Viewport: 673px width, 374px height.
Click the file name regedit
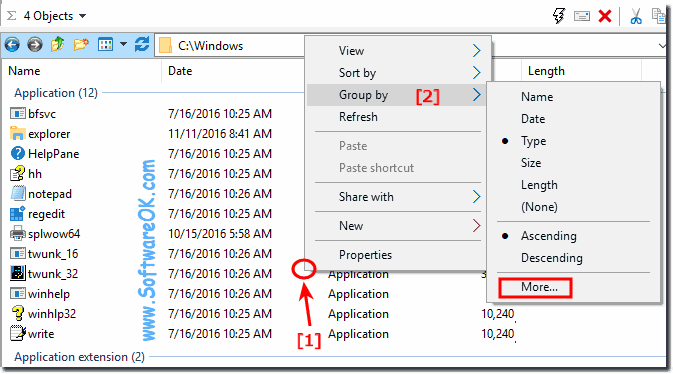46,214
